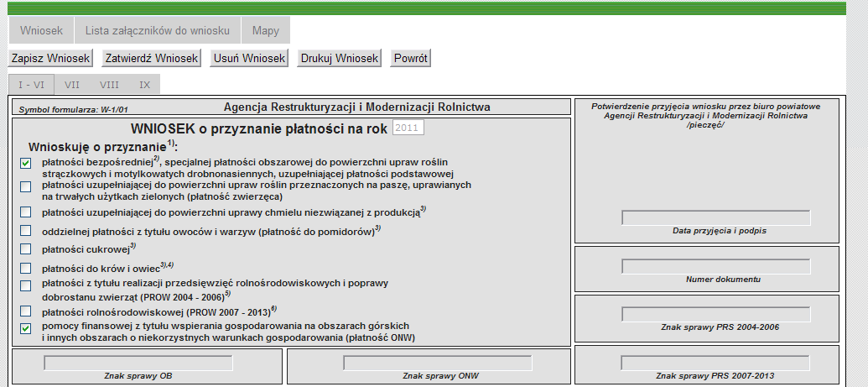Click the Znak sprawy PRS 2007-2013 field
This screenshot has height=387, width=868.
coord(715,363)
